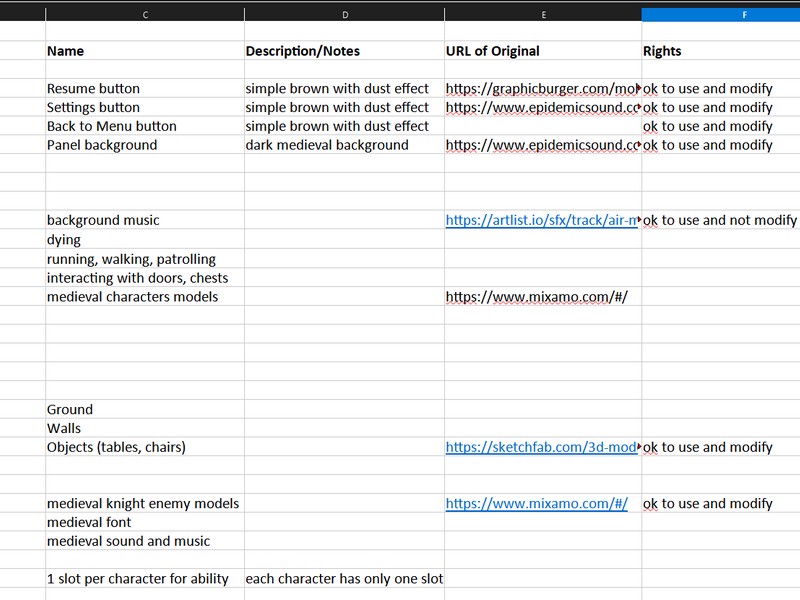This screenshot has height=600, width=800.
Task: Click the 'Back to Menu button' cell
Action: pyautogui.click(x=111, y=127)
